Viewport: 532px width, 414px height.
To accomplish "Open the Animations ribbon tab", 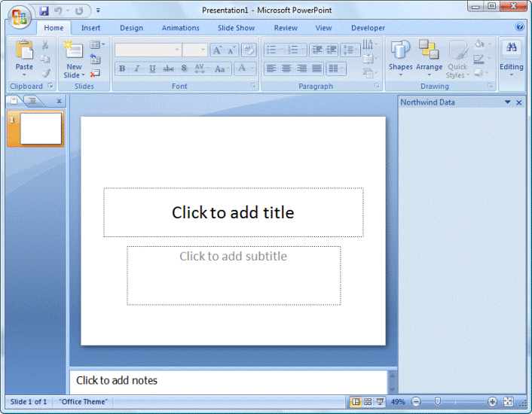I will (x=180, y=28).
